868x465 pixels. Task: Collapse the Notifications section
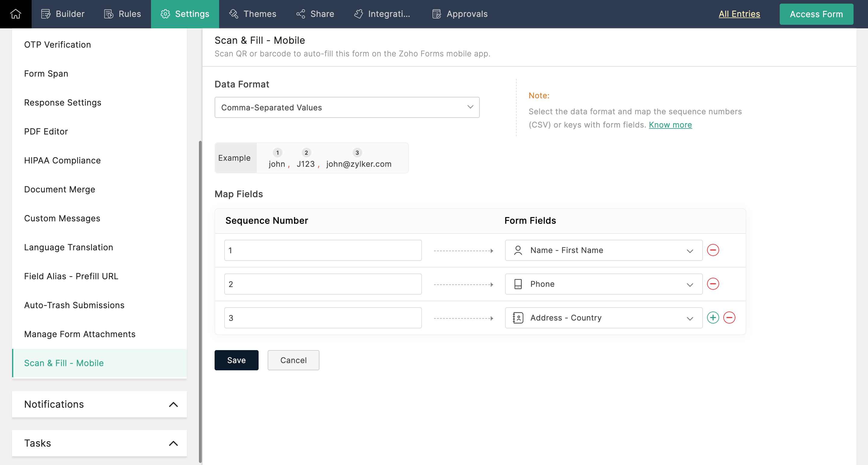coord(173,404)
